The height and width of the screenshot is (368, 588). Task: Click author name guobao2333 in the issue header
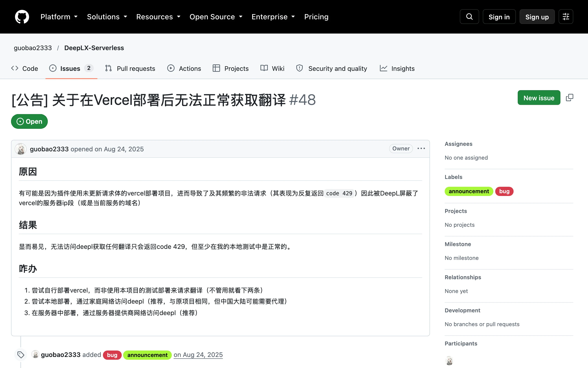(49, 149)
